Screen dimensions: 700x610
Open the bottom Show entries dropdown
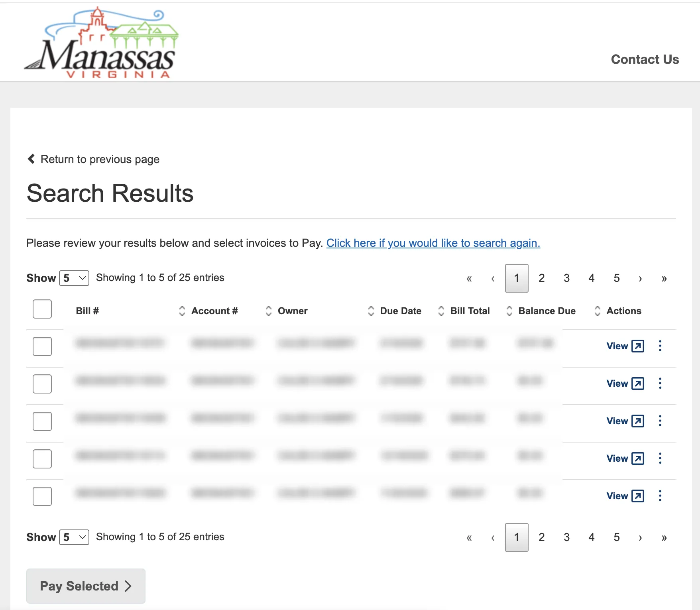(x=74, y=537)
